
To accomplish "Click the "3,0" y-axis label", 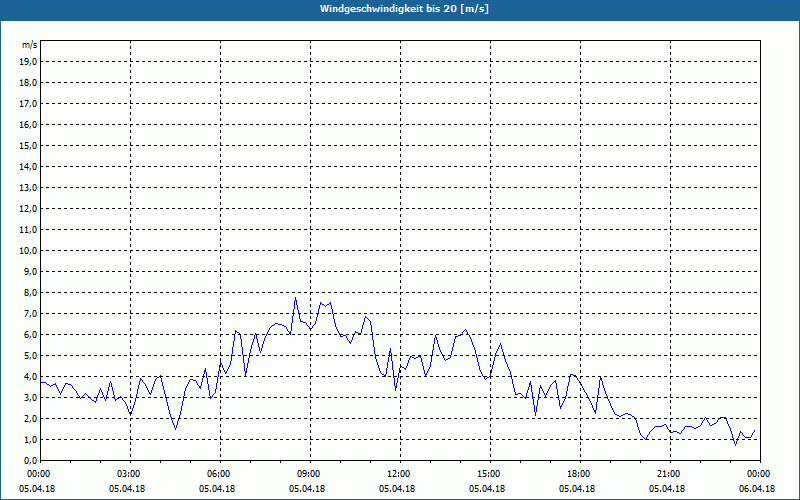I will click(30, 397).
